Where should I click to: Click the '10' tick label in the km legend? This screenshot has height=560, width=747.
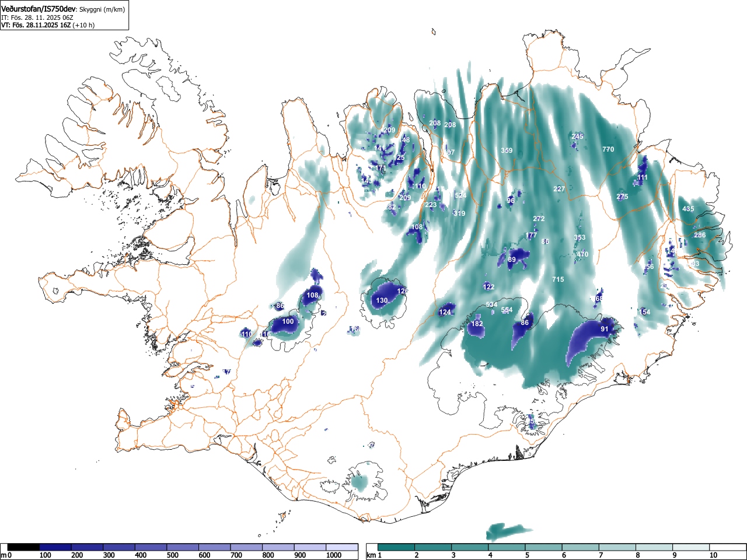[713, 555]
